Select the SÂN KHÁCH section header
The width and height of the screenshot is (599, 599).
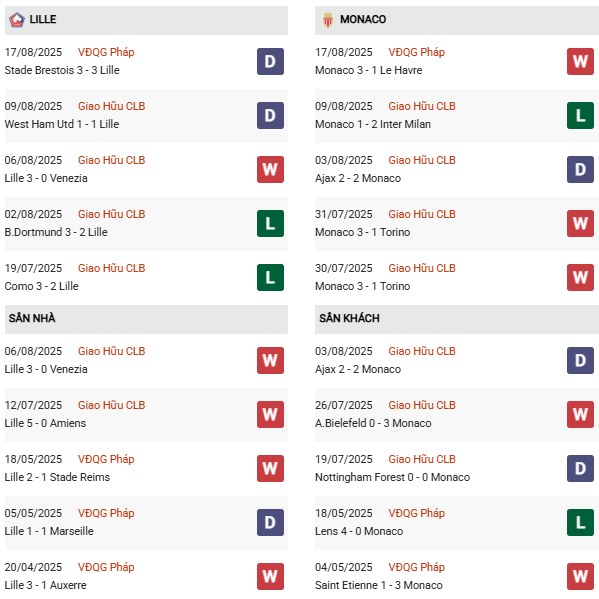click(x=457, y=318)
